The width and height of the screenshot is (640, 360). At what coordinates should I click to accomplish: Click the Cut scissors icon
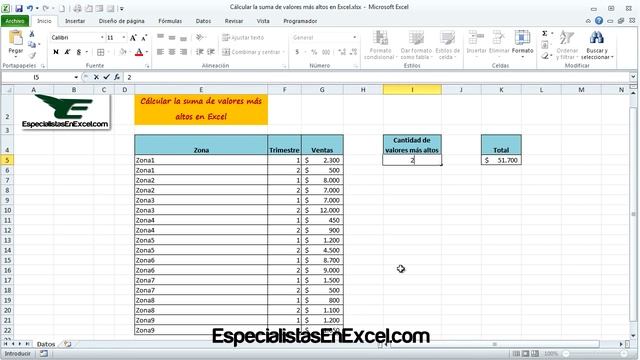32,34
